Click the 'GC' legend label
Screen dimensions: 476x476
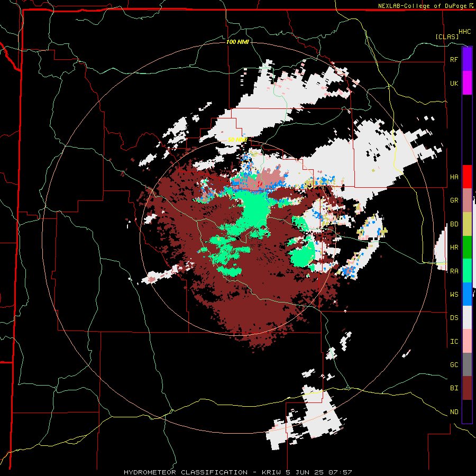pyautogui.click(x=454, y=365)
